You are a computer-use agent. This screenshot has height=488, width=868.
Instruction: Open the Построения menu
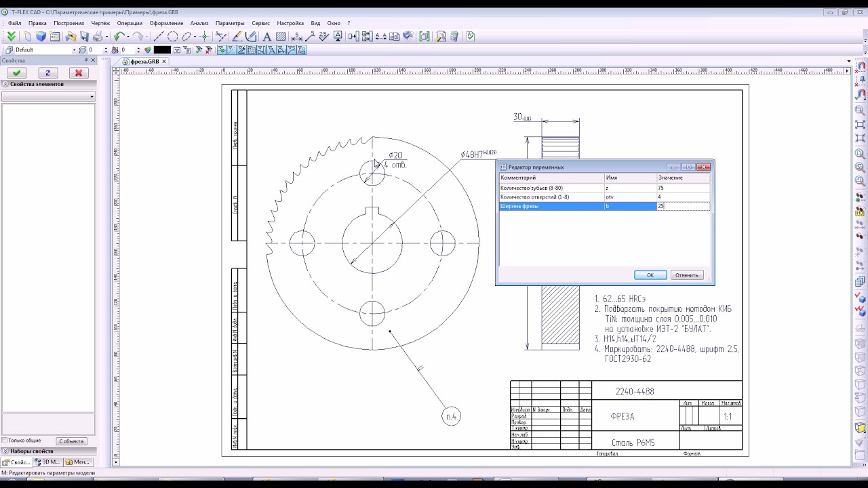tap(68, 23)
